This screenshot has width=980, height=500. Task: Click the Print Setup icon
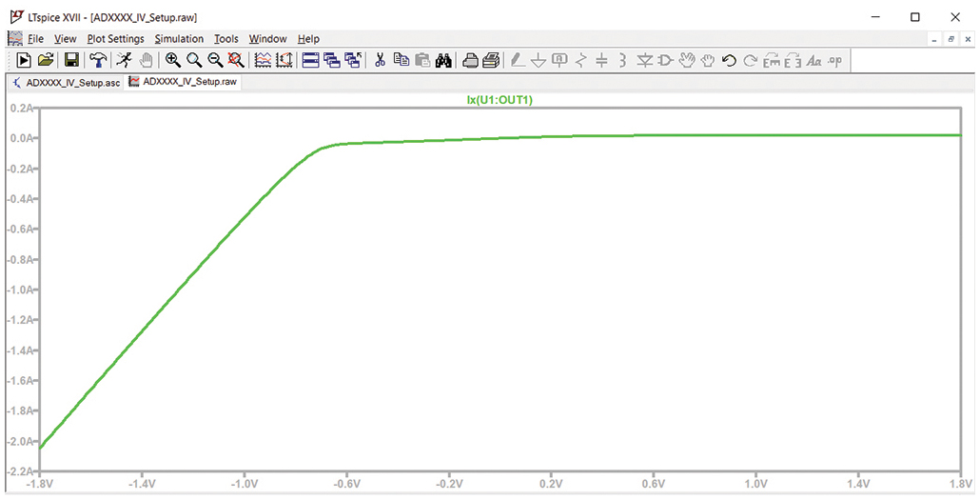tap(471, 60)
